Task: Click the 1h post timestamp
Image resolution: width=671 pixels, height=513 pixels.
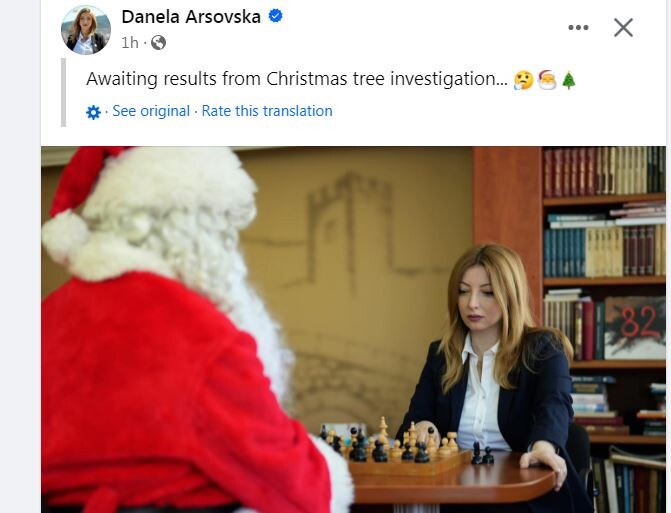Action: coord(130,43)
